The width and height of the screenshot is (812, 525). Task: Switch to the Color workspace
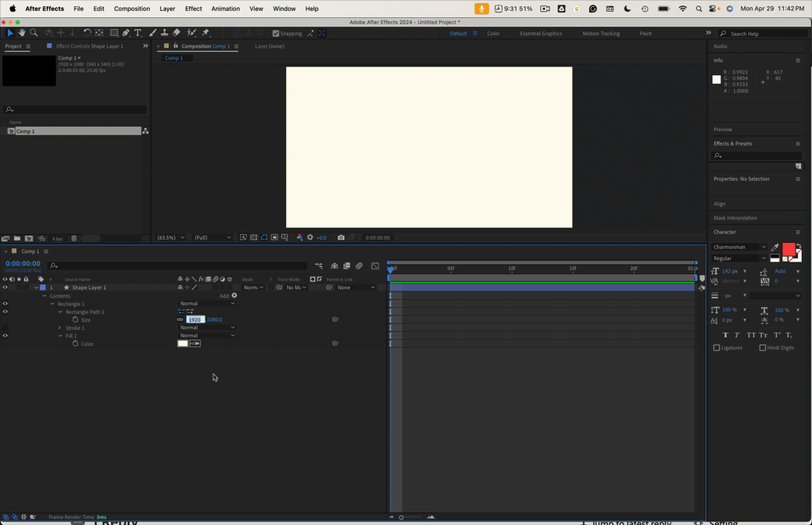493,33
